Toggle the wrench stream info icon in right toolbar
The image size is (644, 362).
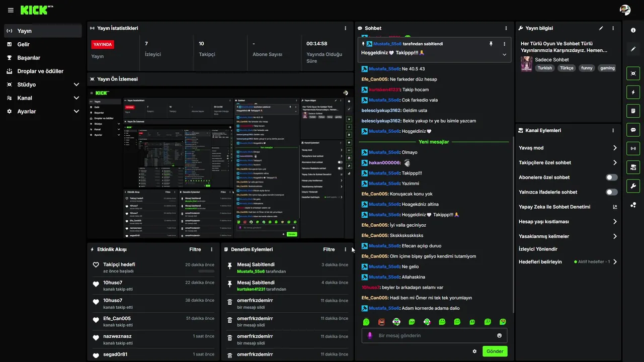633,186
